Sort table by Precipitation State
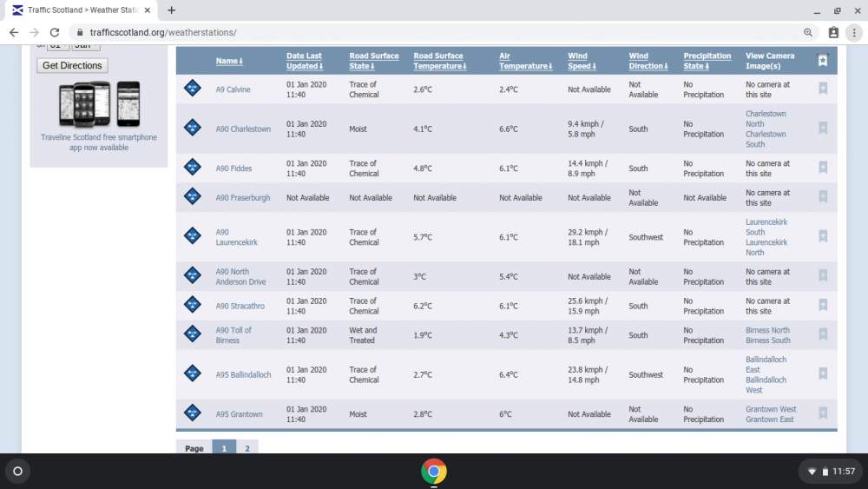The height and width of the screenshot is (489, 868). (707, 61)
